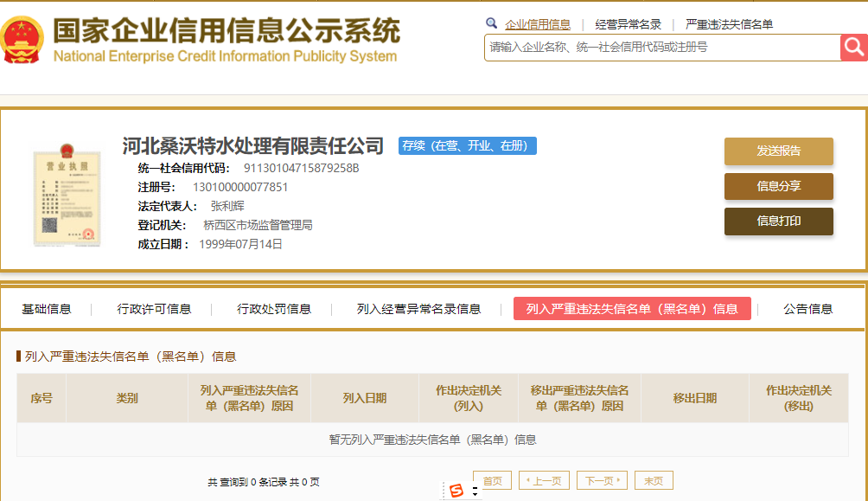Viewport: 868px width, 501px height.
Task: Click the 下一页 next page button
Action: 603,480
